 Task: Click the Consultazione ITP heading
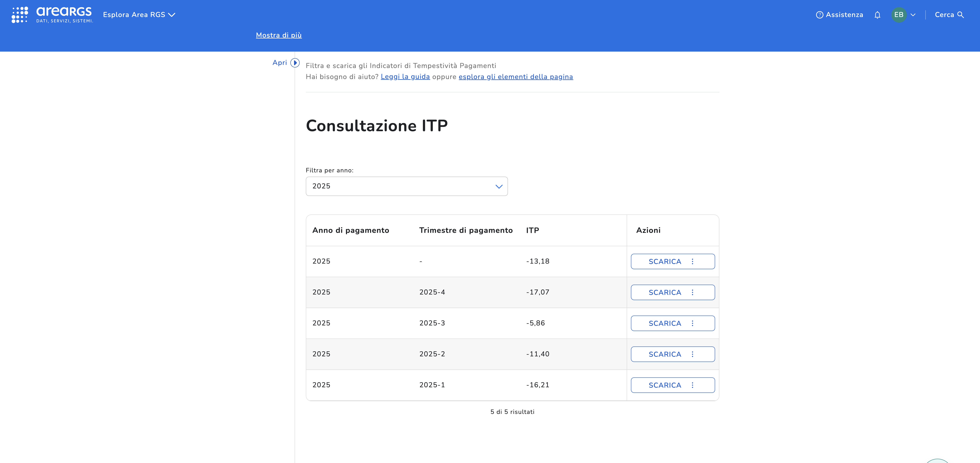click(x=377, y=126)
